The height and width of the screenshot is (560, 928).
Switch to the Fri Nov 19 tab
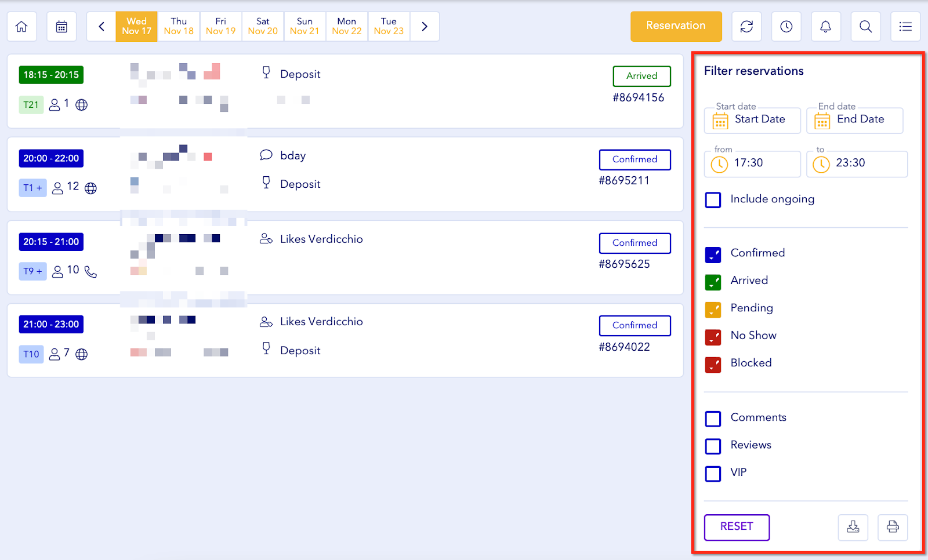coord(220,27)
